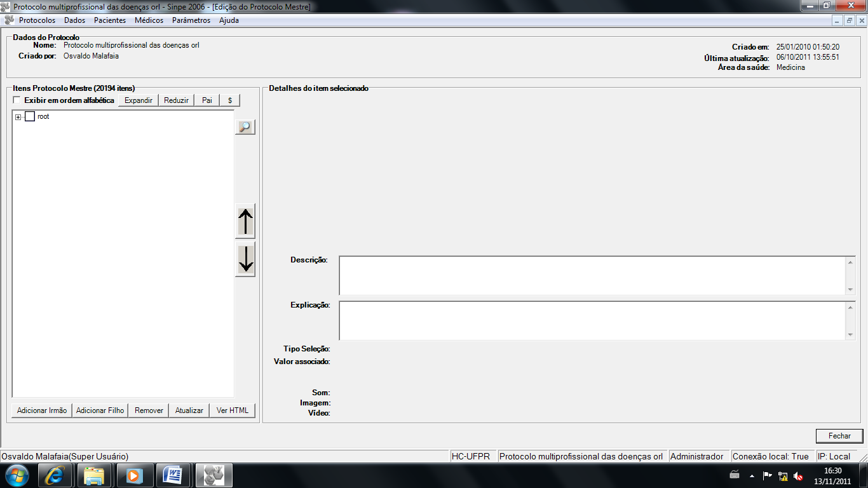Click the Atualizar button
This screenshot has height=488, width=868.
[x=189, y=410]
